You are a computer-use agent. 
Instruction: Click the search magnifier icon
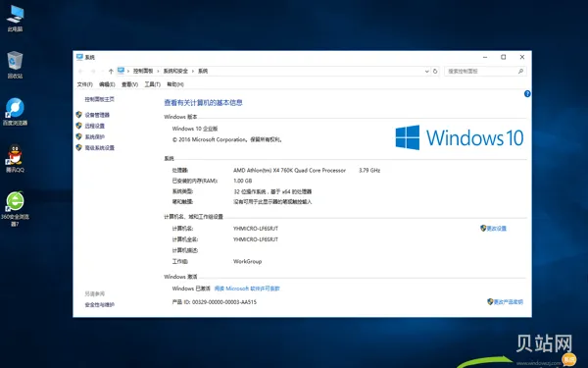tap(520, 71)
